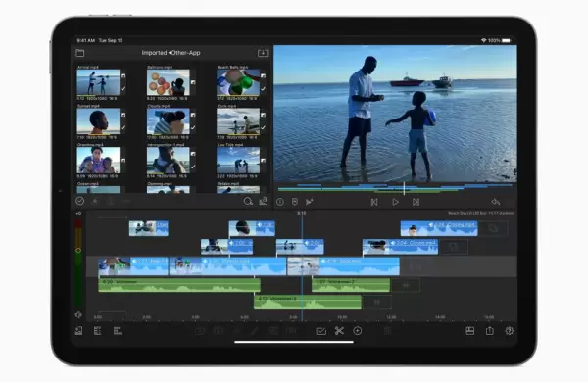Tap the timeline playhead timecode
The width and height of the screenshot is (588, 382).
pyautogui.click(x=302, y=213)
